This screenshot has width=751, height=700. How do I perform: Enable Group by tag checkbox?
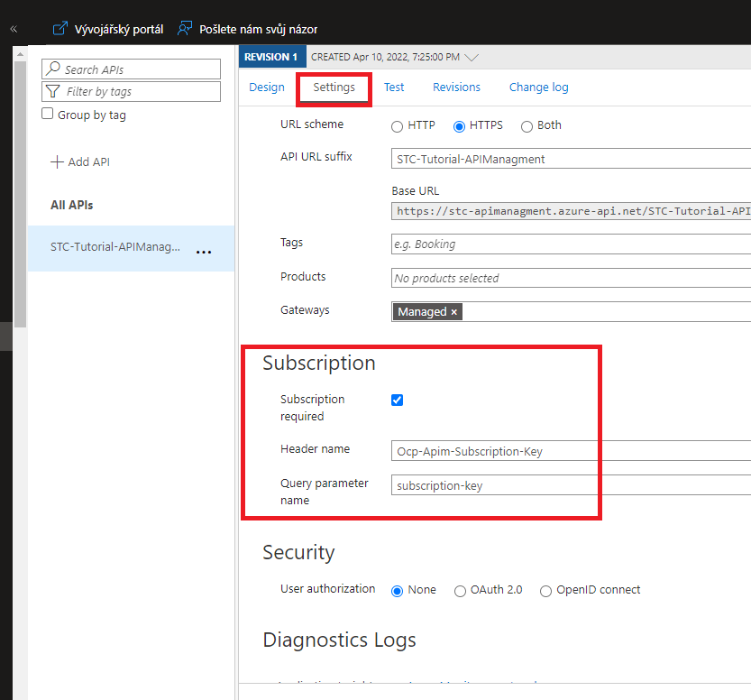click(49, 115)
